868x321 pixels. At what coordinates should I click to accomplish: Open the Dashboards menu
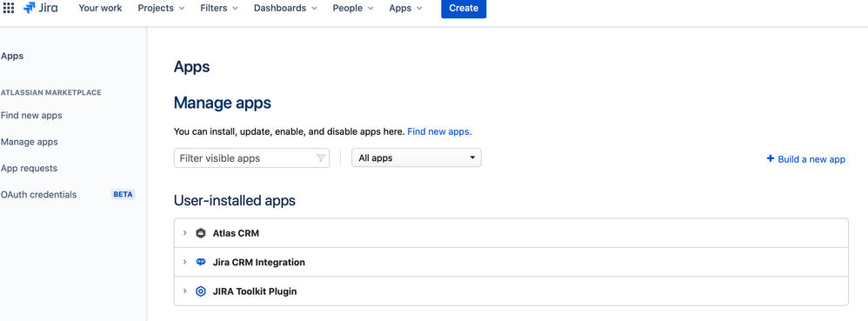click(x=285, y=9)
